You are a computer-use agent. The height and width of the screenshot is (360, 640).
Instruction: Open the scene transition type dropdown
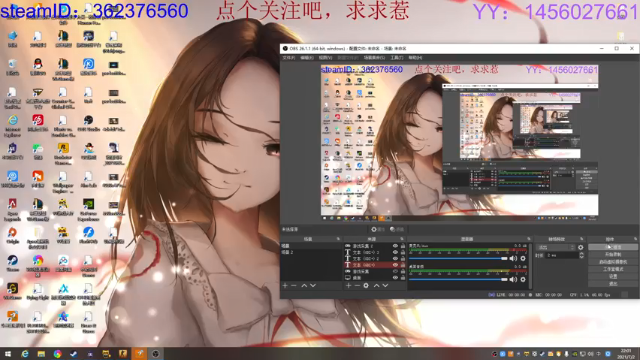pyautogui.click(x=556, y=247)
